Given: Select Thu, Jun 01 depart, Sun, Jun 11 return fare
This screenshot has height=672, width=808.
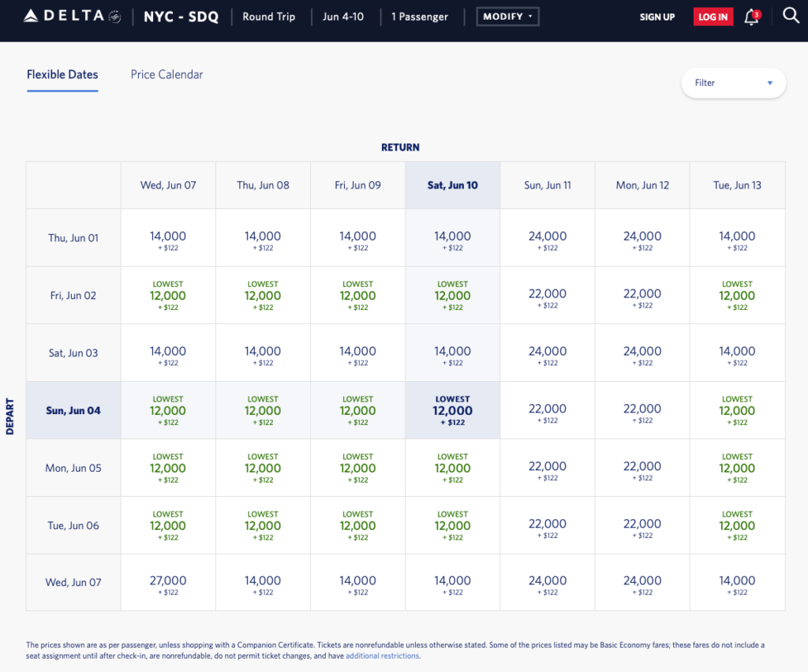Looking at the screenshot, I should click(x=548, y=238).
